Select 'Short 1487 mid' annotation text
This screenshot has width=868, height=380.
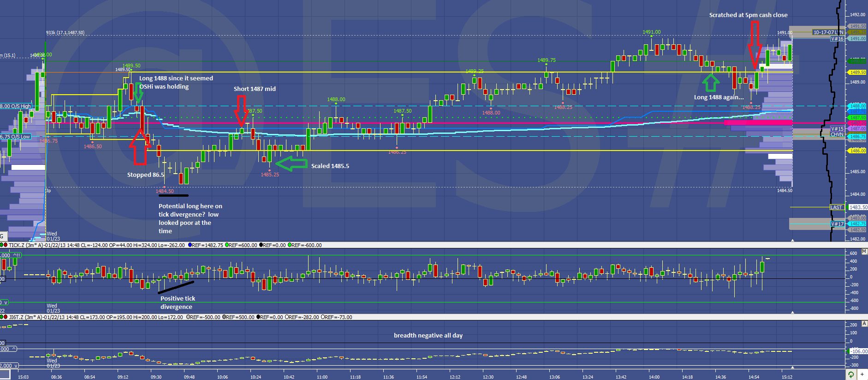click(255, 89)
